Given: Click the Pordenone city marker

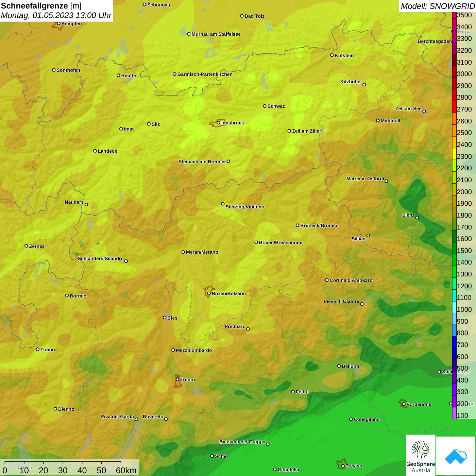Looking at the screenshot, I should (404, 404).
